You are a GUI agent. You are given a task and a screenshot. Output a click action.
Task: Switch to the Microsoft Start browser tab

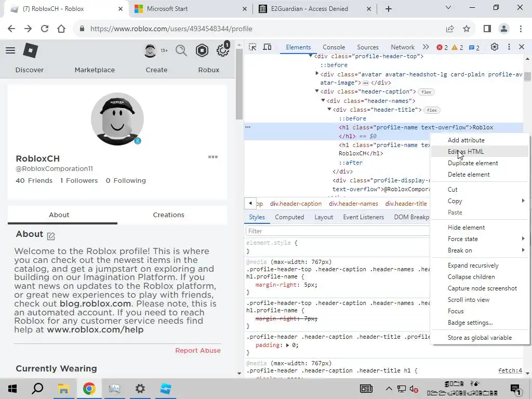[190, 9]
